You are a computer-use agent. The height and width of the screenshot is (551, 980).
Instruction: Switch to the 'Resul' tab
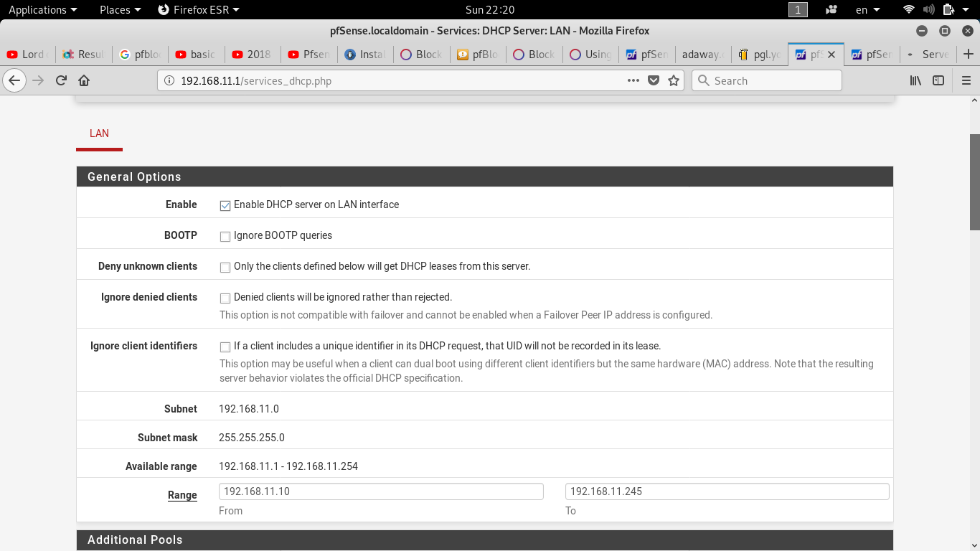click(x=83, y=55)
